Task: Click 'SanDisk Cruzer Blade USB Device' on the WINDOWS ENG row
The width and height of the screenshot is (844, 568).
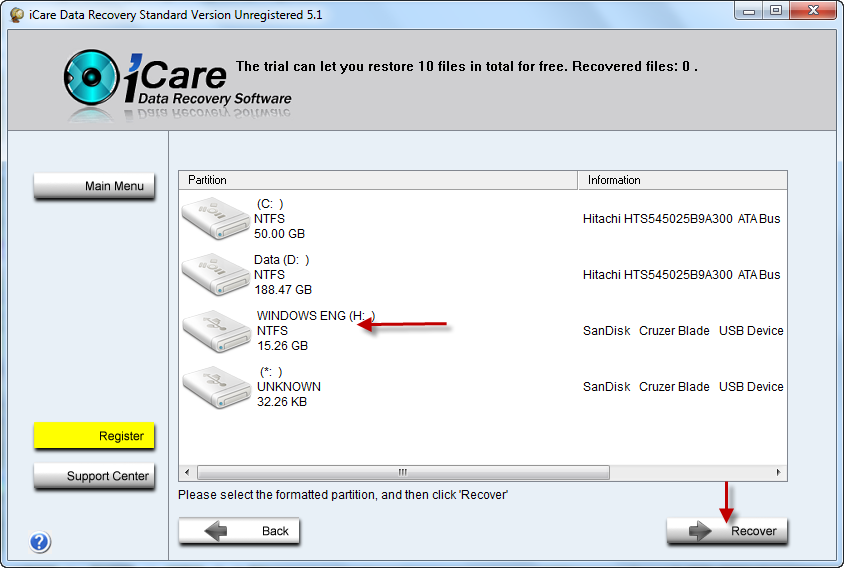Action: (683, 331)
